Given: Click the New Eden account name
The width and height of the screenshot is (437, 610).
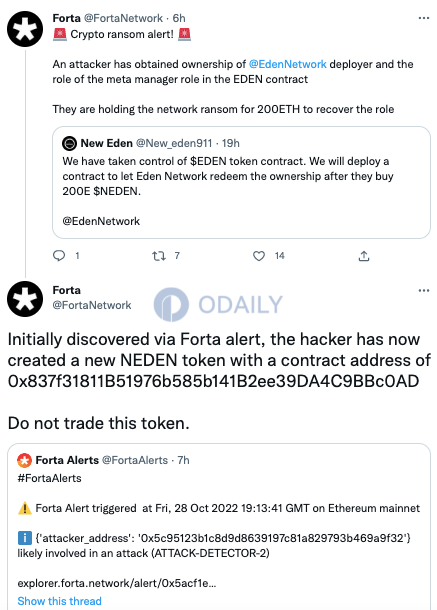Looking at the screenshot, I should pyautogui.click(x=107, y=143).
